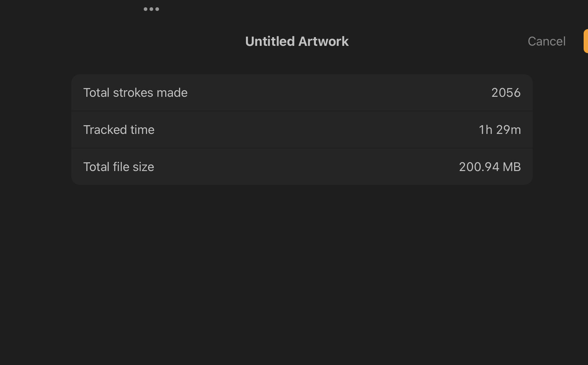Screen dimensions: 588x365
Task: Tap the rightmost dot of the top ellipsis
Action: [157, 9]
